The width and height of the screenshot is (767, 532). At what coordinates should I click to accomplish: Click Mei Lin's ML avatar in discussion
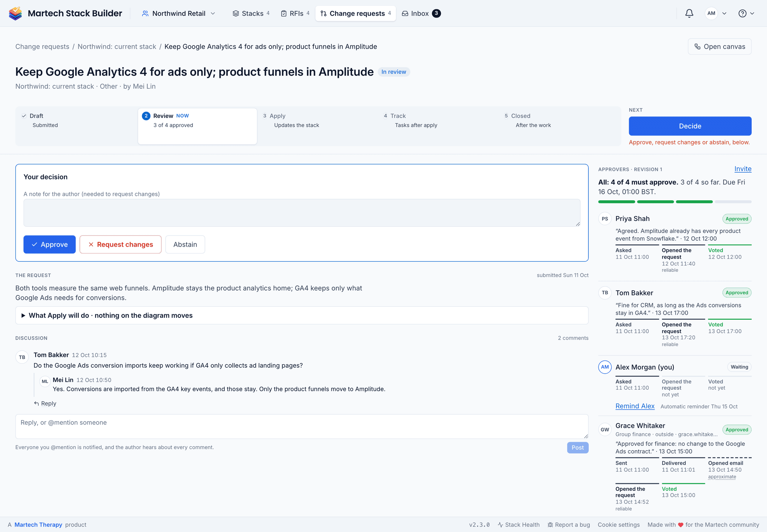[45, 381]
